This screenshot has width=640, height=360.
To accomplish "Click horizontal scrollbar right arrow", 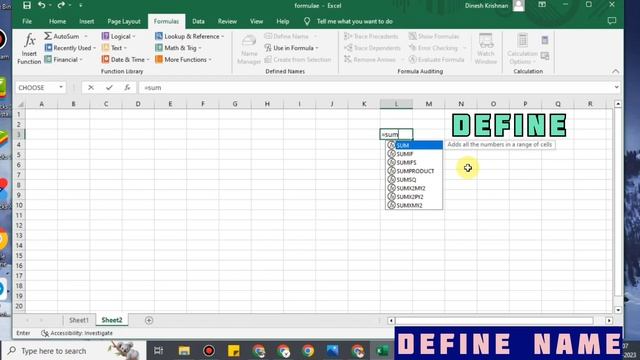I will 609,321.
